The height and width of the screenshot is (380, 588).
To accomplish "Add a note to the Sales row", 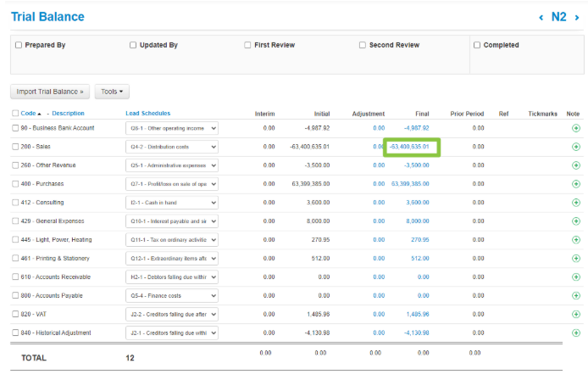I will point(576,147).
